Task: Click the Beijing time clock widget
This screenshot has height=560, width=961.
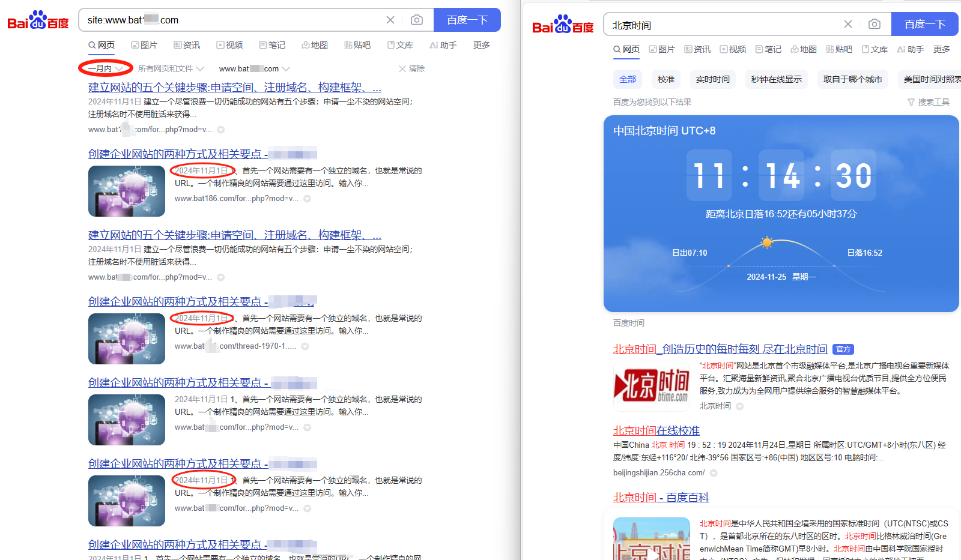Action: coord(781,214)
